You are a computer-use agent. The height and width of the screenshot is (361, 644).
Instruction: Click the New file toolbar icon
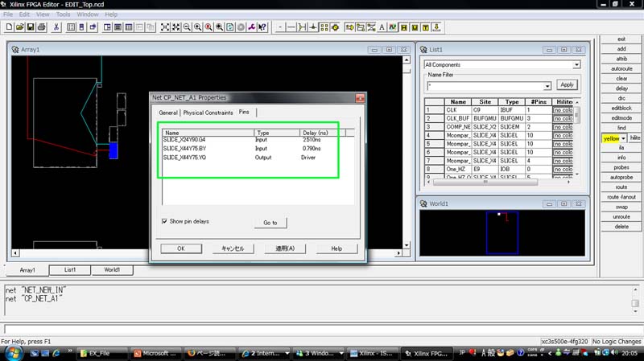click(x=9, y=27)
